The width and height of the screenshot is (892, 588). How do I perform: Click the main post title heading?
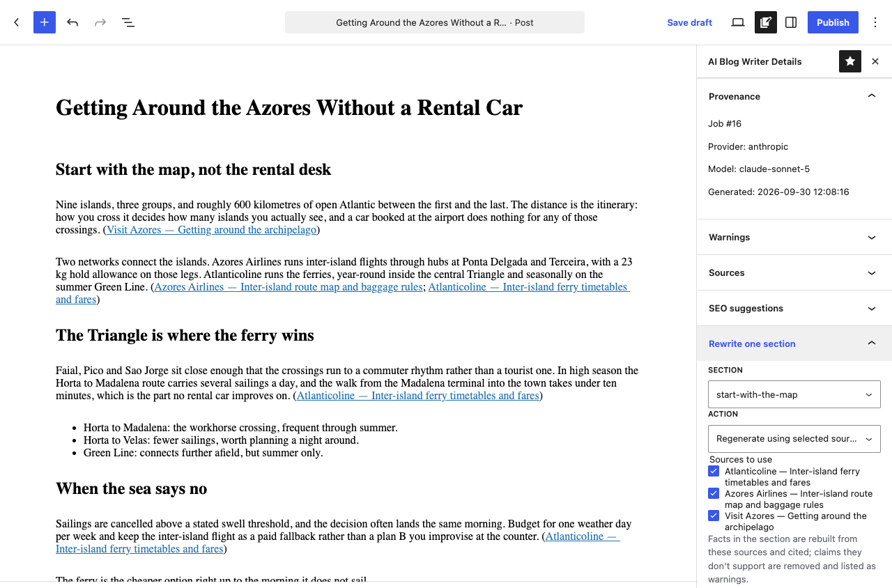[x=289, y=108]
